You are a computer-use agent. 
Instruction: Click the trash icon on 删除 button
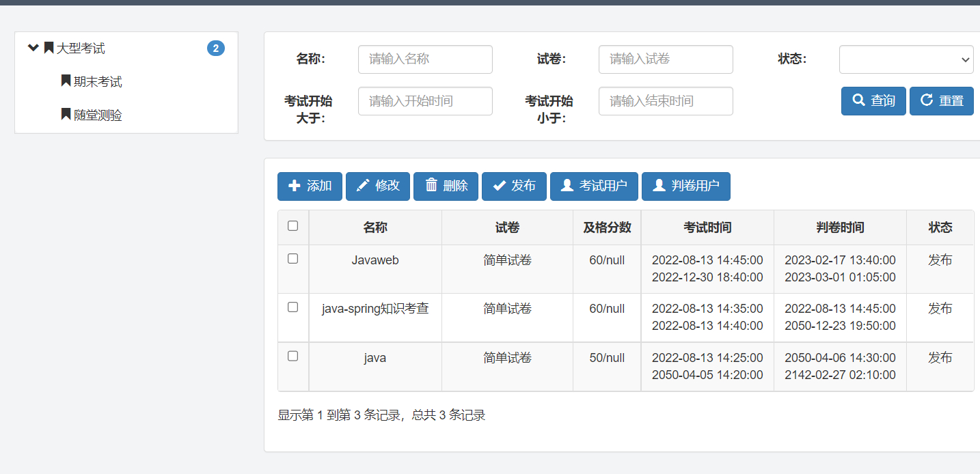[431, 186]
